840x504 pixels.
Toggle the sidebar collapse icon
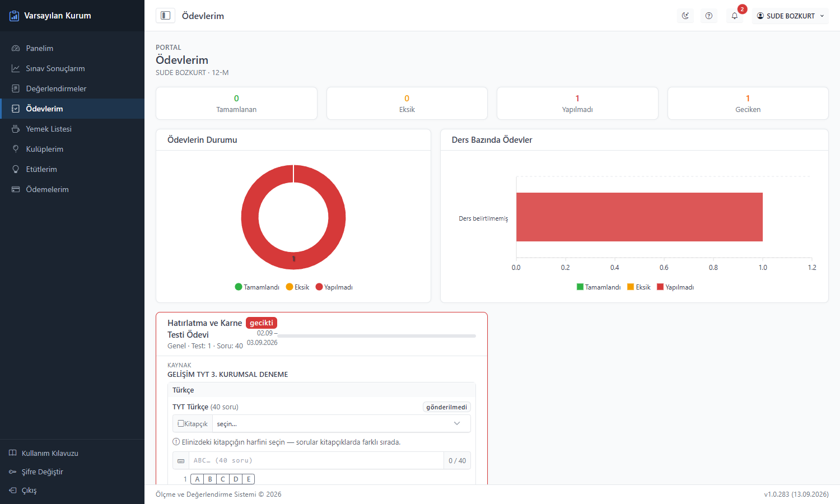coord(165,16)
